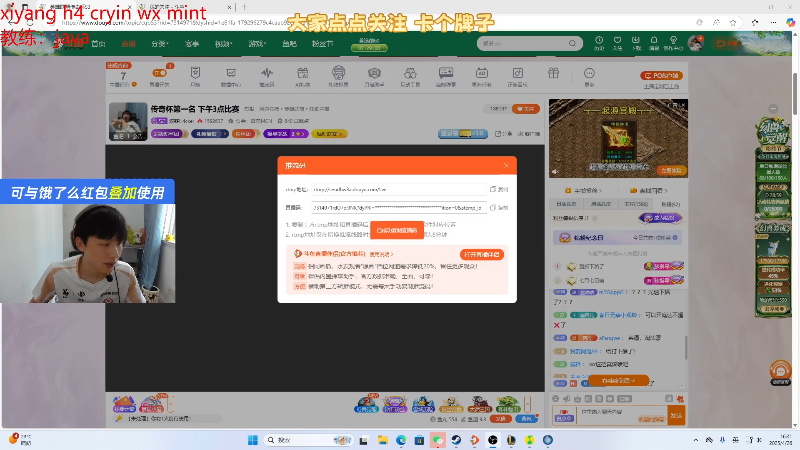This screenshot has height=450, width=800.
Task: Open a new browser tab
Action: 244,7
